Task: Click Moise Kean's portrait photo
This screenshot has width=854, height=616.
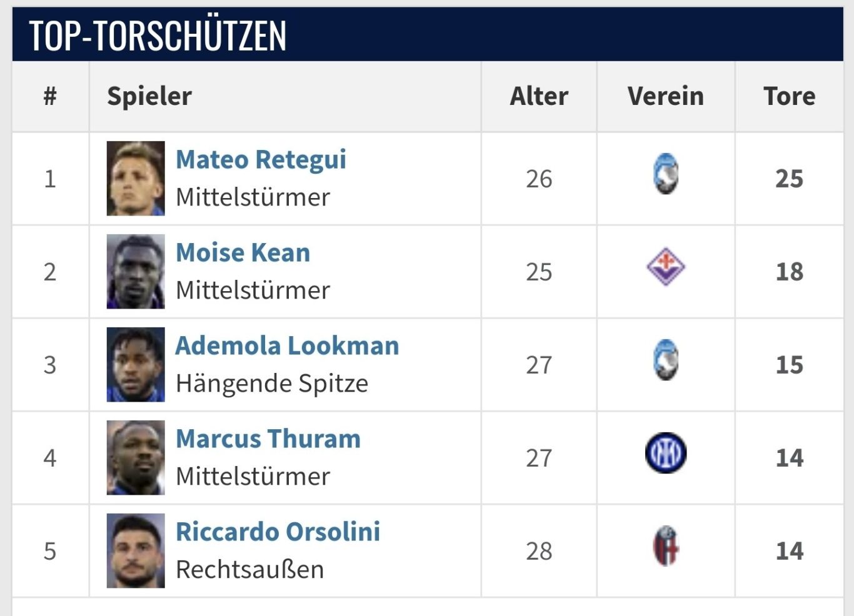Action: pos(136,271)
